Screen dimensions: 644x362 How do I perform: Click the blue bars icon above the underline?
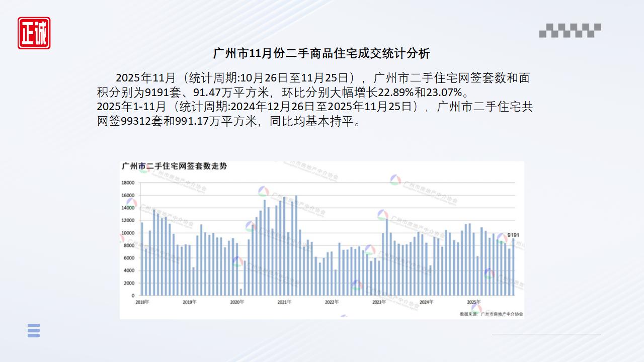34,331
